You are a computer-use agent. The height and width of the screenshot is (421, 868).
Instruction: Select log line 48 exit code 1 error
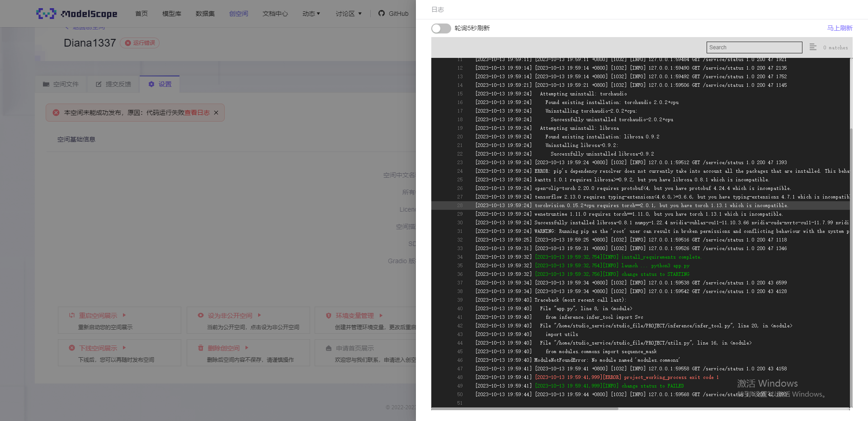[x=627, y=378]
